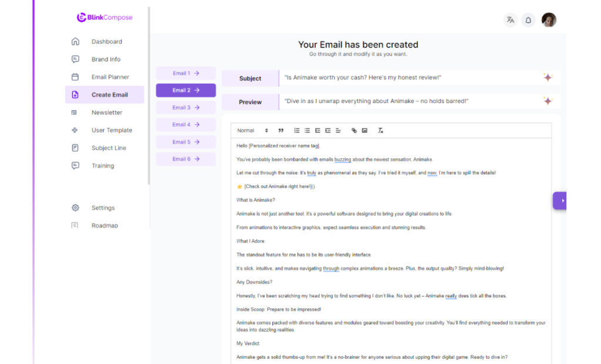601x364 pixels.
Task: Click the 'My Verdict:' line
Action: (248, 343)
